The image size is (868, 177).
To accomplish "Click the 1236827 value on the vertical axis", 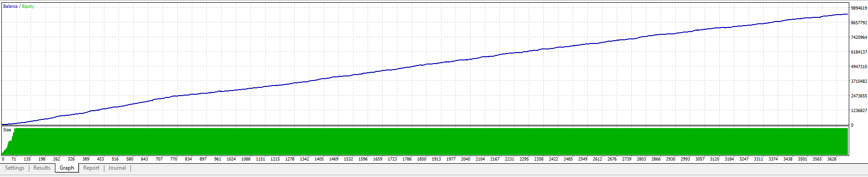I will [859, 111].
